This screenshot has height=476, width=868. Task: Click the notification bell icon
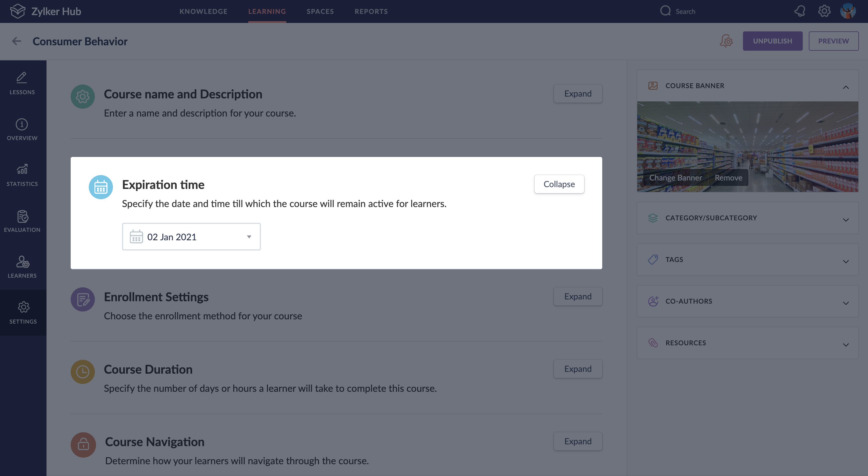[x=799, y=11]
